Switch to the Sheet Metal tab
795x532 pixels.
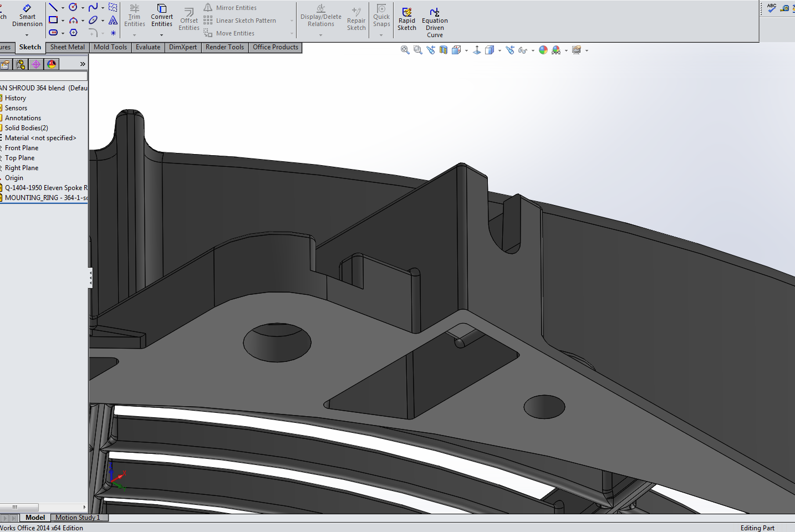67,47
